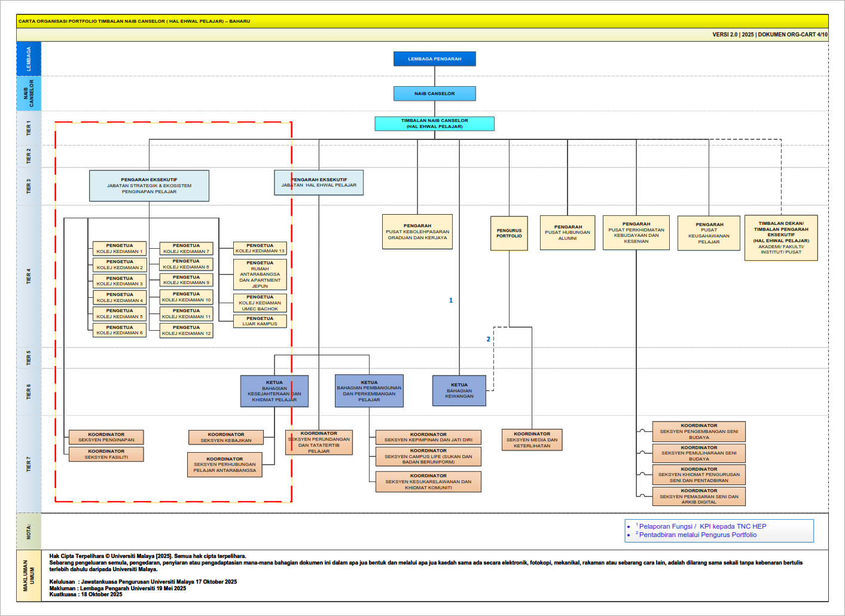Screen dimensions: 845x616
Task: Click Pengarah Pusat Hubungan Alumni box
Action: coord(568,233)
